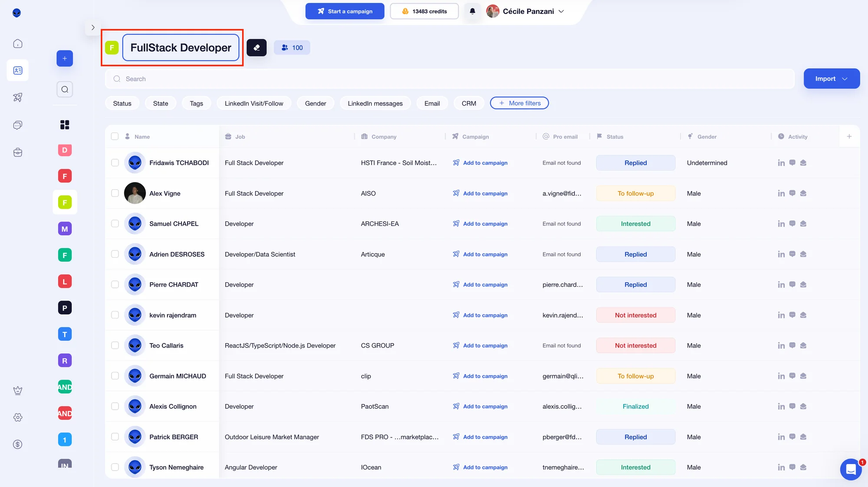Click Alex Vigne's profile photo
The image size is (868, 487).
point(135,193)
